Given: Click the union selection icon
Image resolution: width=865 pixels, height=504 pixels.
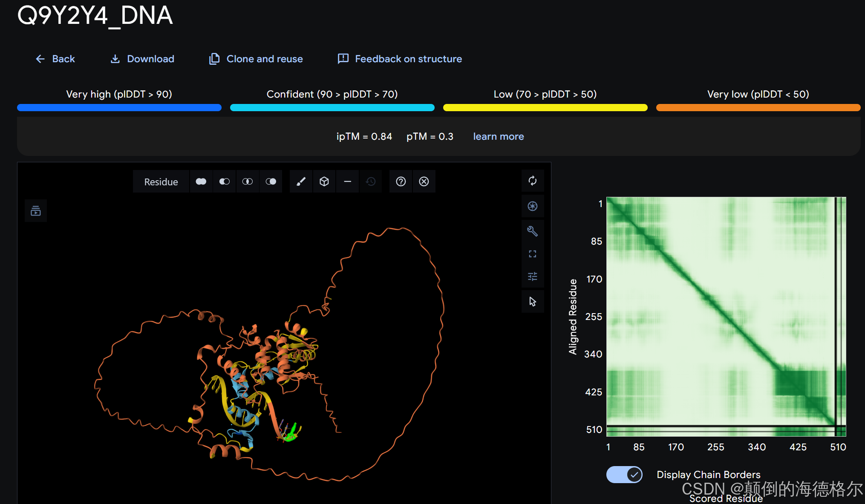Looking at the screenshot, I should (x=201, y=182).
